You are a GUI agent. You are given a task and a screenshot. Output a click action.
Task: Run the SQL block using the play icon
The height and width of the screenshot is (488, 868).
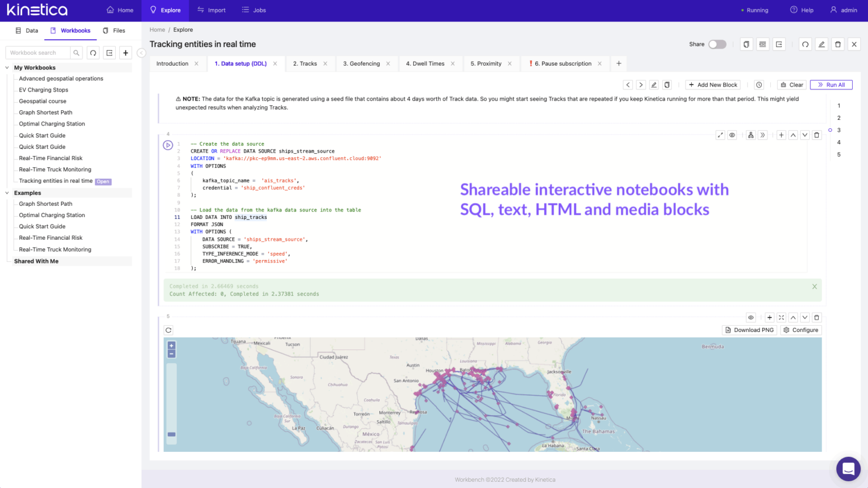(x=168, y=145)
